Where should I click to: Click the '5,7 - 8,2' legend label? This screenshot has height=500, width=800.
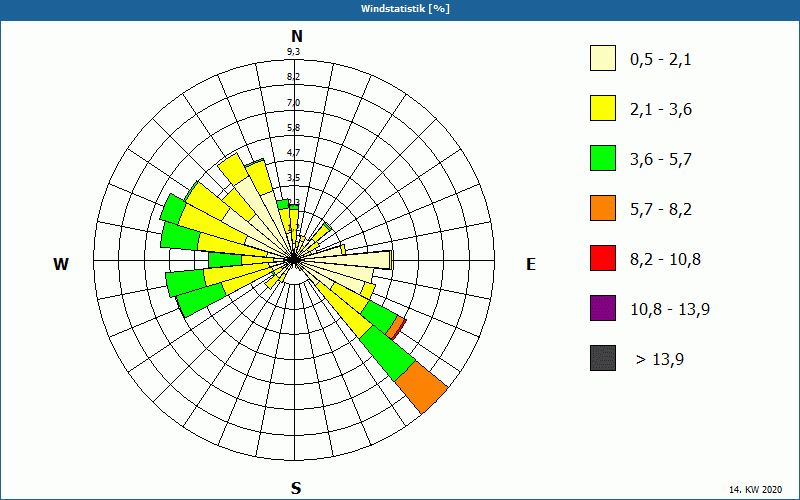[661, 210]
